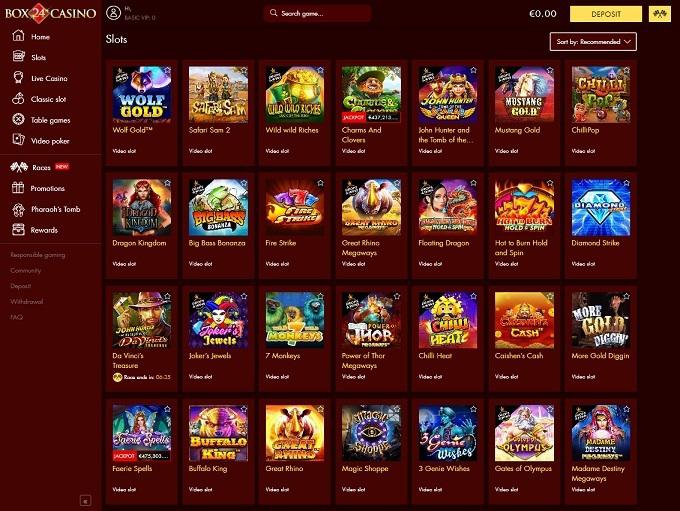
Task: Toggle favorite star on Diamond Strike
Action: (626, 183)
